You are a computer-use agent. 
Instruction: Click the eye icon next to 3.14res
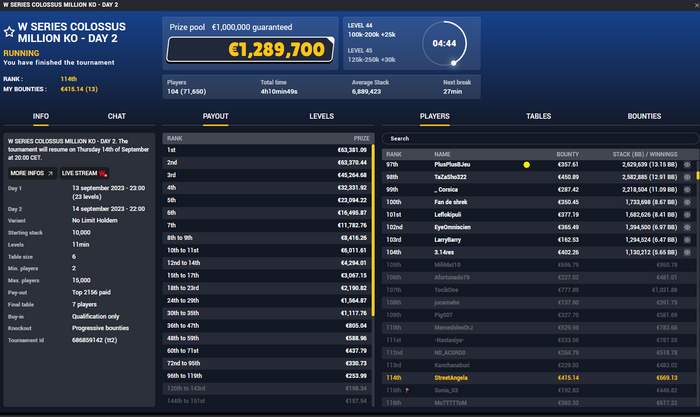coord(687,252)
